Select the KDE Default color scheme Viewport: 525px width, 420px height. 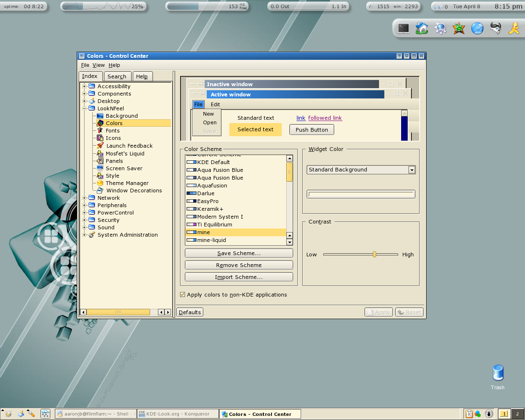point(236,162)
